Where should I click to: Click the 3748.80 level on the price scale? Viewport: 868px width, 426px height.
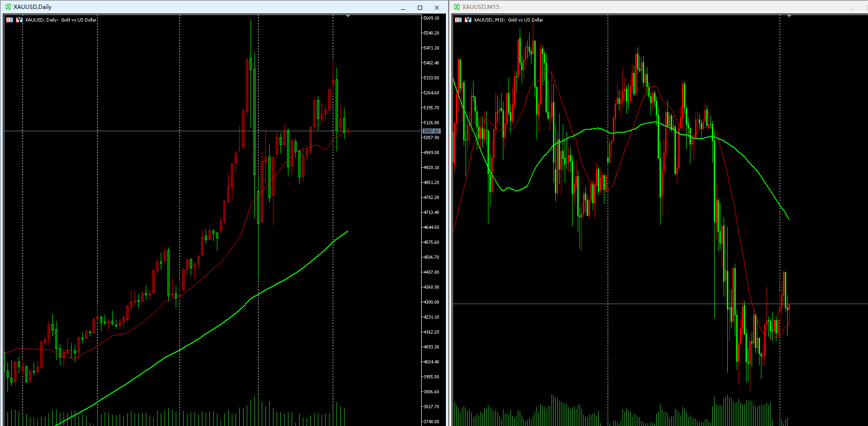(x=431, y=421)
